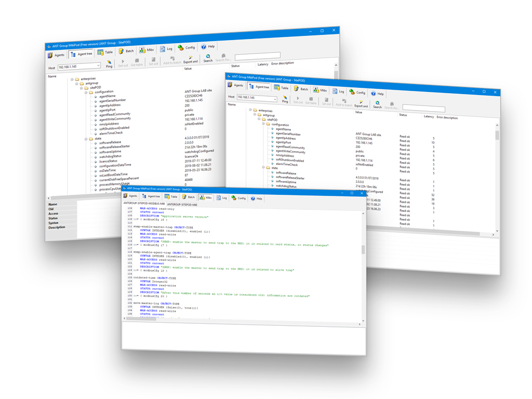Viewport: 532px width, 399px height.
Task: Open Table view in right window
Action: click(x=281, y=88)
